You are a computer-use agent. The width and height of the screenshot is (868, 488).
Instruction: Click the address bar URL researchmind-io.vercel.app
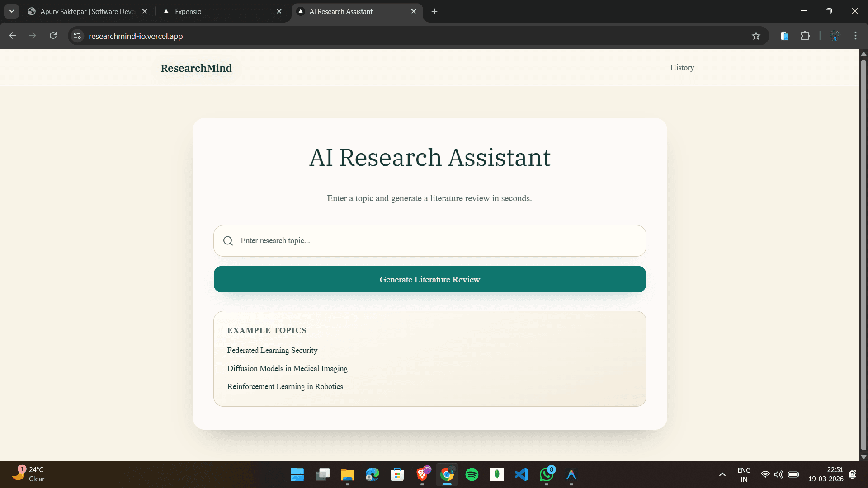point(136,36)
